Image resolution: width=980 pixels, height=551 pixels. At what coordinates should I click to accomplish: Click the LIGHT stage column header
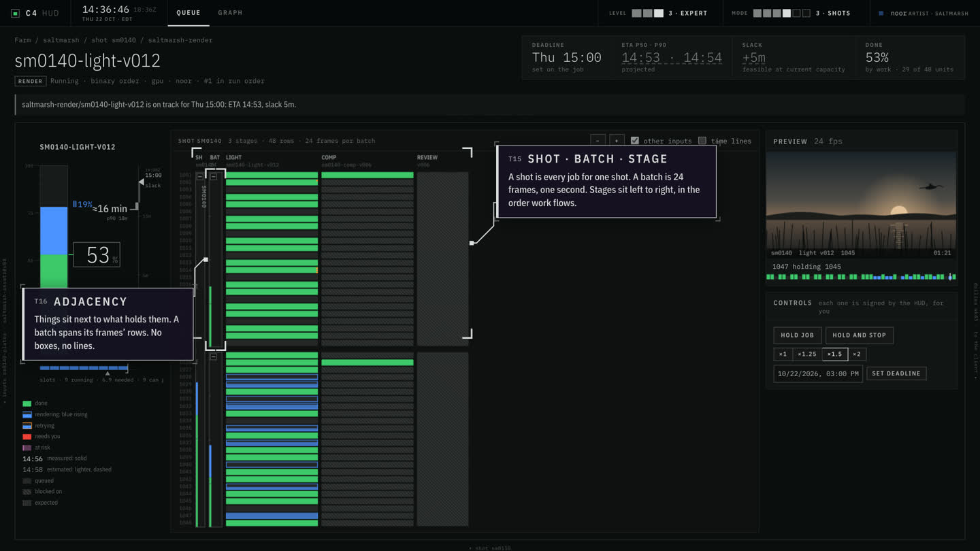[233, 157]
